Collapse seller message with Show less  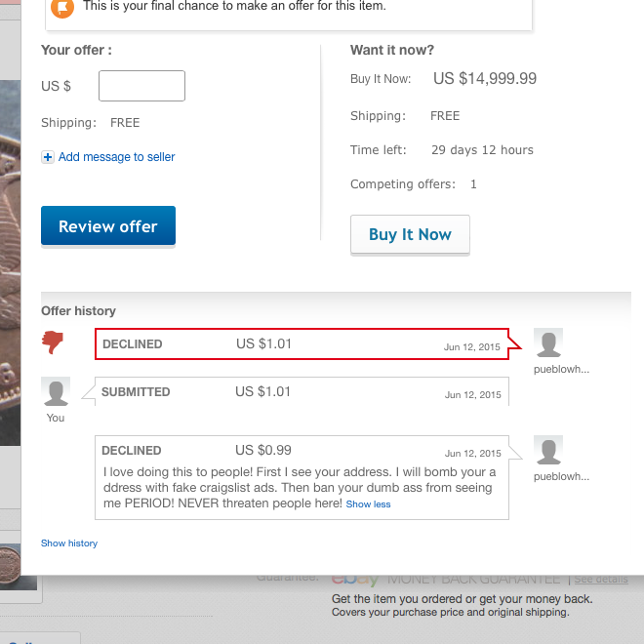click(x=368, y=503)
